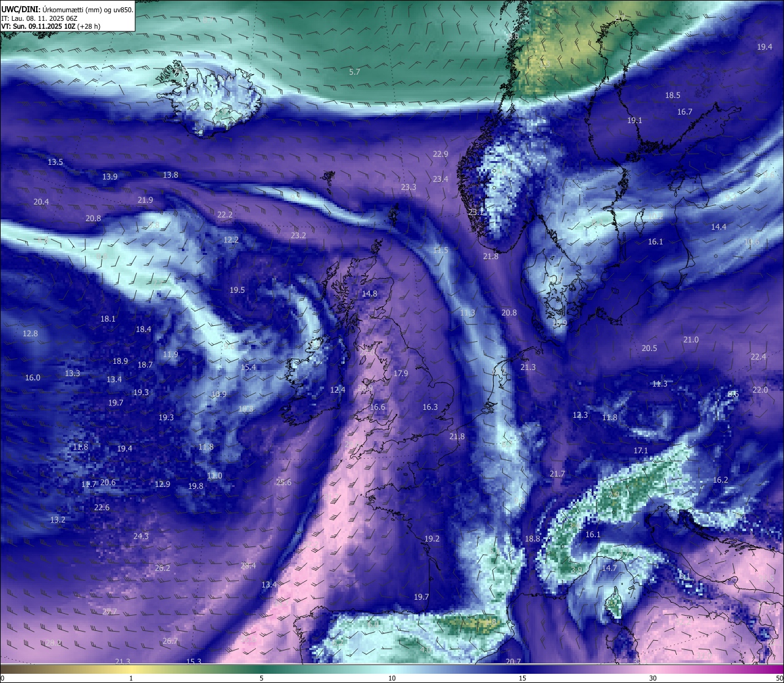Viewport: 784px width, 683px height.
Task: Click the map value 16.3
Action: [430, 407]
